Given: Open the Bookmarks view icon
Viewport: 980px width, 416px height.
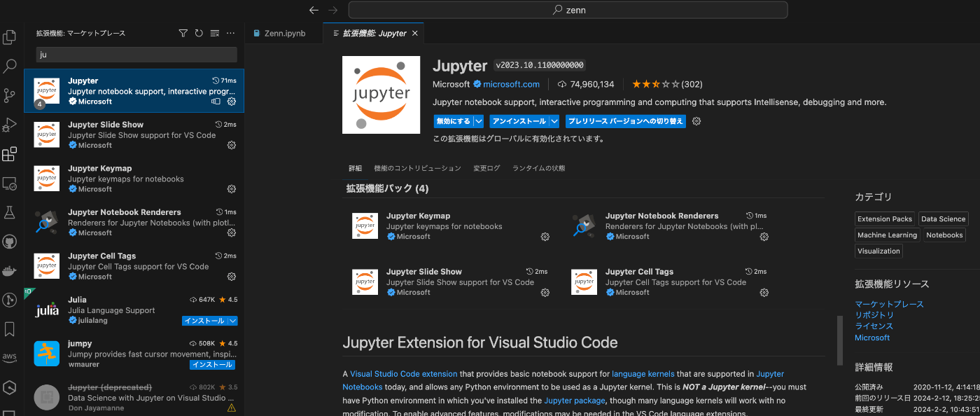Looking at the screenshot, I should pyautogui.click(x=10, y=329).
